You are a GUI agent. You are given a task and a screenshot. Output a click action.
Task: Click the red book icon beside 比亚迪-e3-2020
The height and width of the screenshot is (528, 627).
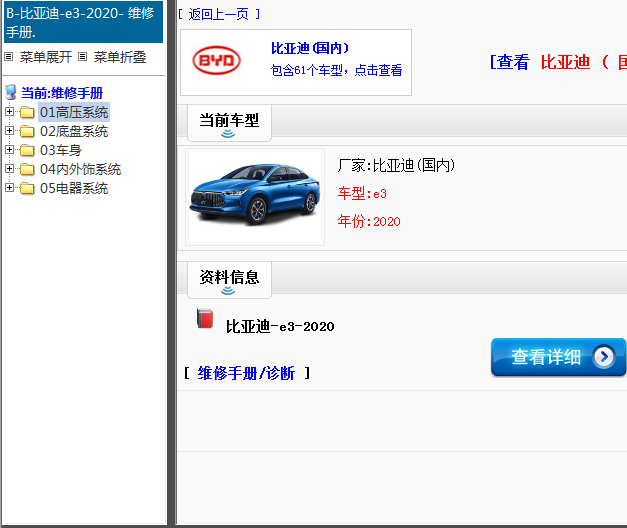205,318
